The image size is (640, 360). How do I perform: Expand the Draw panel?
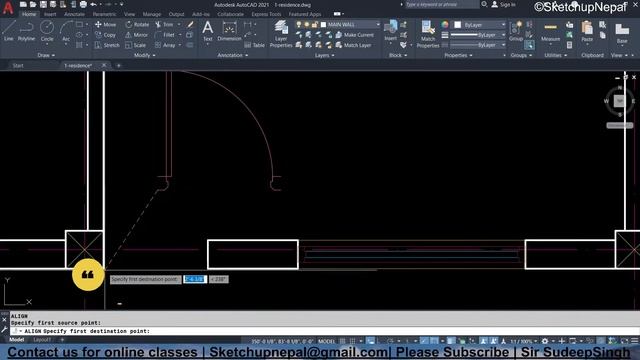click(x=46, y=55)
